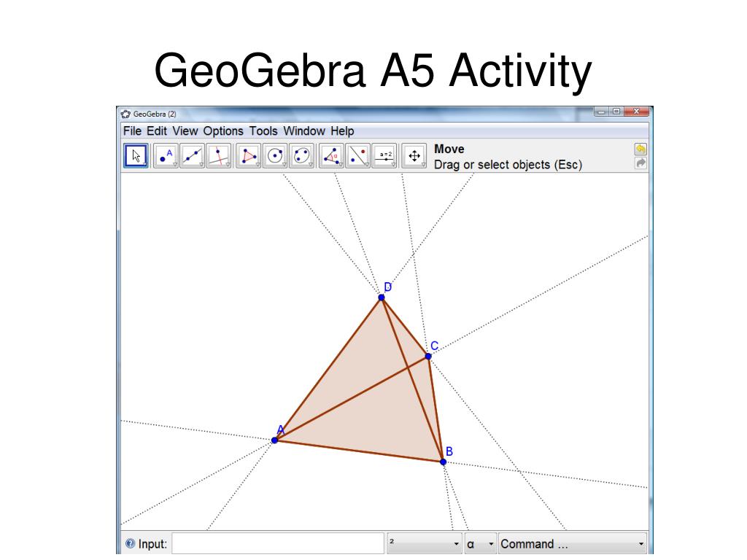Image resolution: width=747 pixels, height=560 pixels.
Task: Select the Move arrow tool
Action: (x=136, y=156)
